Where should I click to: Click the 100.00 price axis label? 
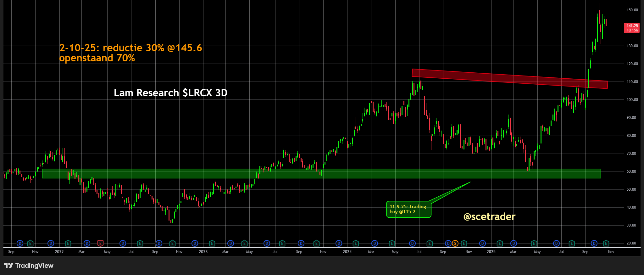pyautogui.click(x=632, y=100)
